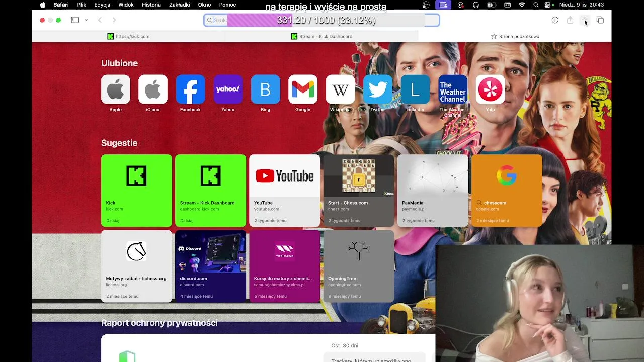Open the Facebook favorite icon

coord(190,89)
